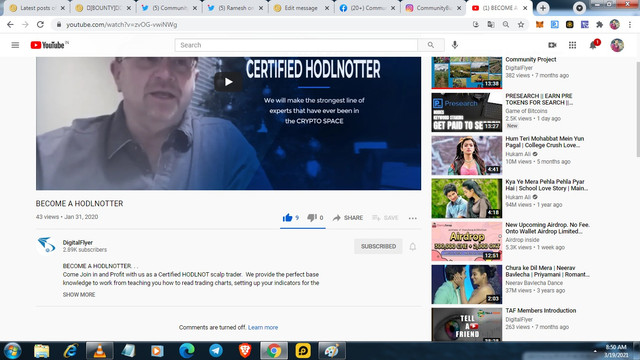Open Chrome's three-dot menu
This screenshot has height=360, width=640.
coord(630,24)
